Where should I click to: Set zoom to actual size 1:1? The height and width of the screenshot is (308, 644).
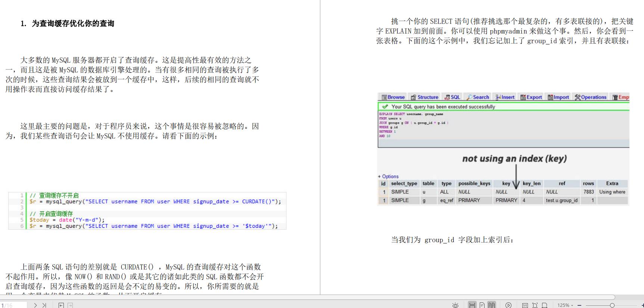coord(525,305)
